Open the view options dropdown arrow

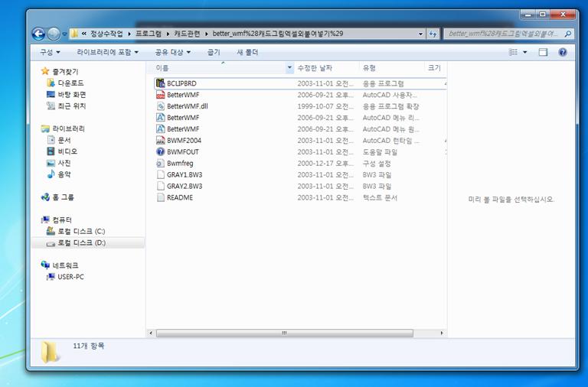(x=525, y=52)
